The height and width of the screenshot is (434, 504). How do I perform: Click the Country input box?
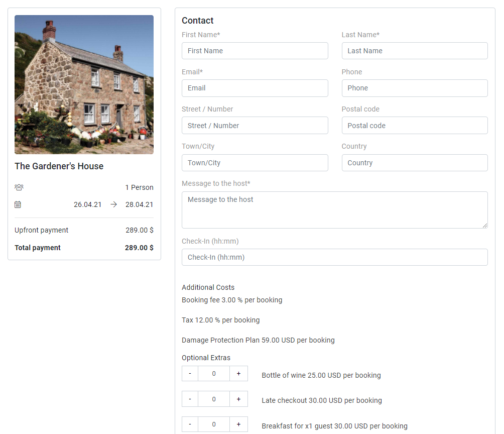click(x=415, y=163)
